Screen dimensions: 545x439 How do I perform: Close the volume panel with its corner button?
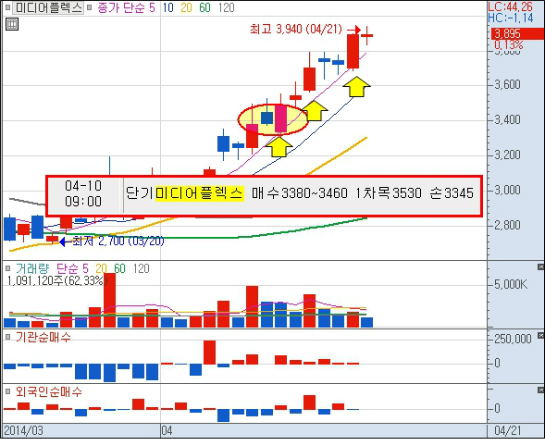point(540,267)
